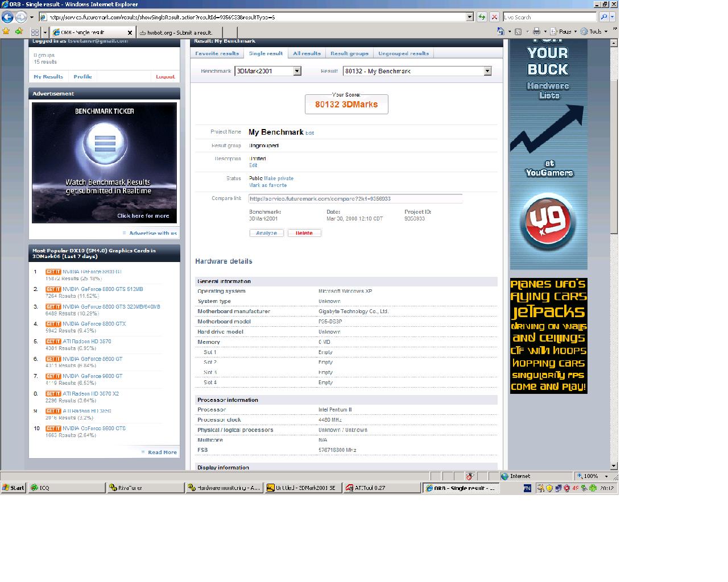728x582 pixels.
Task: Click the browser Forward arrow button
Action: click(21, 17)
